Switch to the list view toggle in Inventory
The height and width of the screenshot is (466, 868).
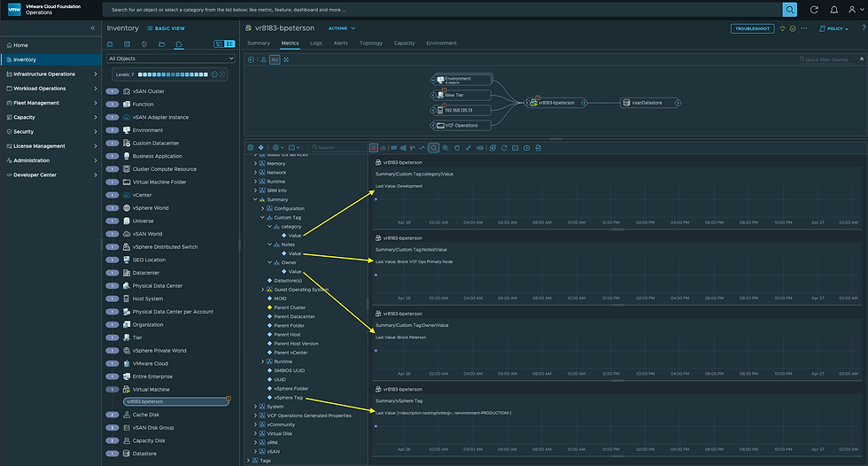coord(229,43)
